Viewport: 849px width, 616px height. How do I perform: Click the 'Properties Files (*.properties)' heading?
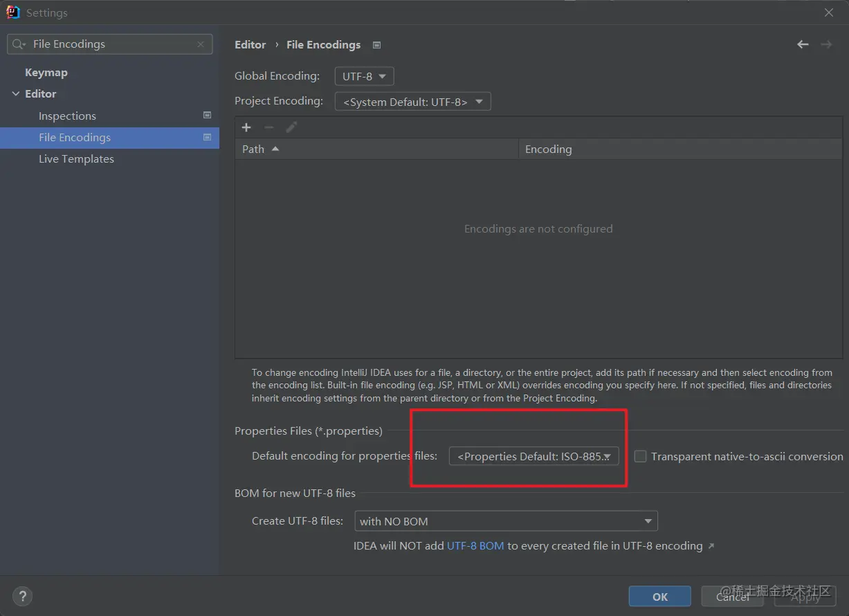tap(309, 431)
